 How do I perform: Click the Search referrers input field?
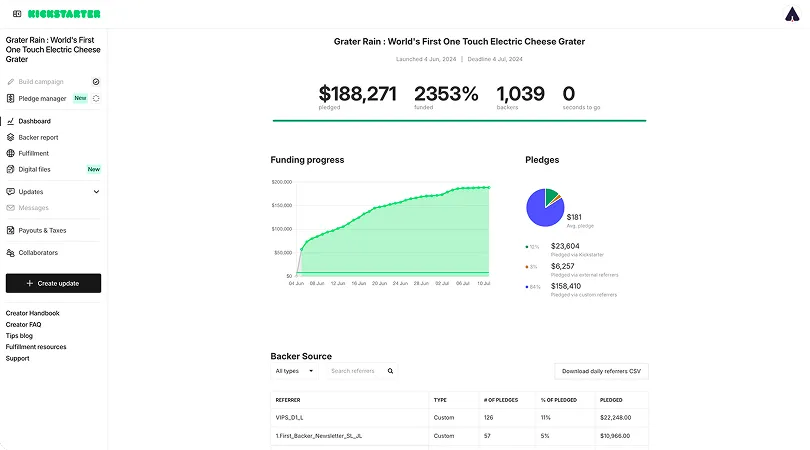coord(362,371)
